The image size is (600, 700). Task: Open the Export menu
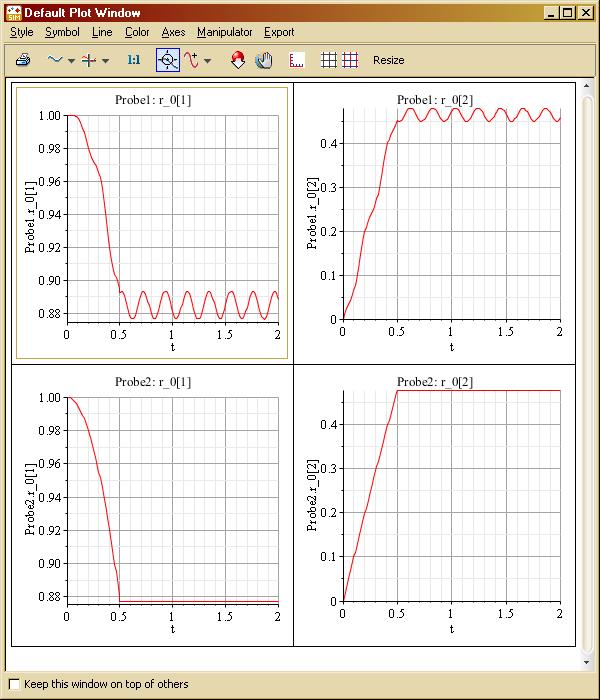click(279, 32)
